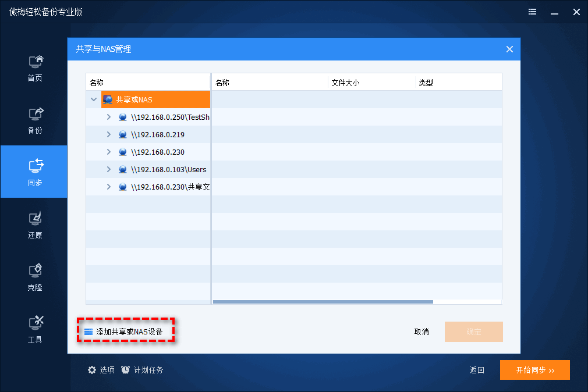The width and height of the screenshot is (588, 392).
Task: Open the 还原 restore section
Action: [x=34, y=224]
